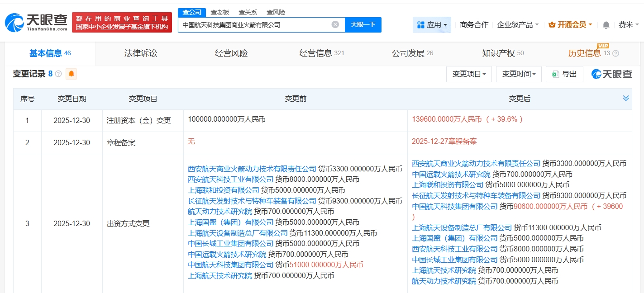Expand the 变更项目 filter dropdown
644x293 pixels.
[469, 74]
